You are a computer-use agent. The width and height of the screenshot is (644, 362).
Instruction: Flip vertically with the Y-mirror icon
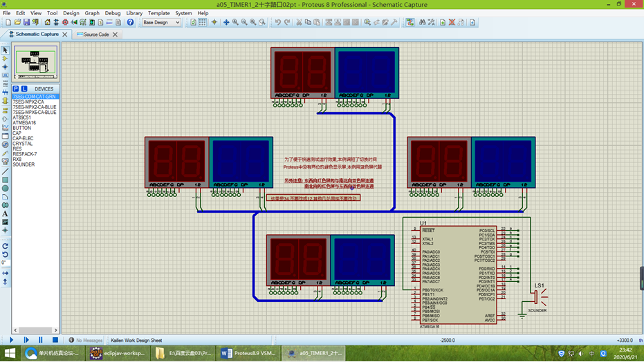[x=5, y=282]
